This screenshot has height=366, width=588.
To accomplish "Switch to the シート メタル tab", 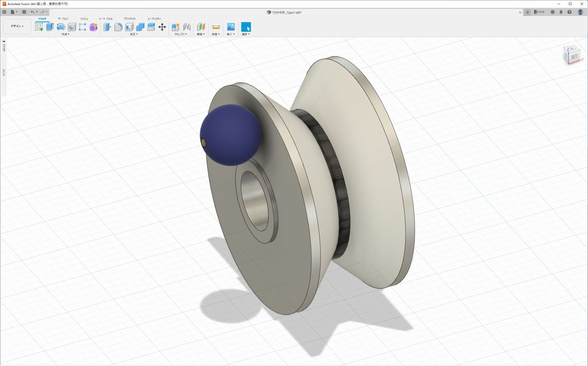I will coord(106,18).
